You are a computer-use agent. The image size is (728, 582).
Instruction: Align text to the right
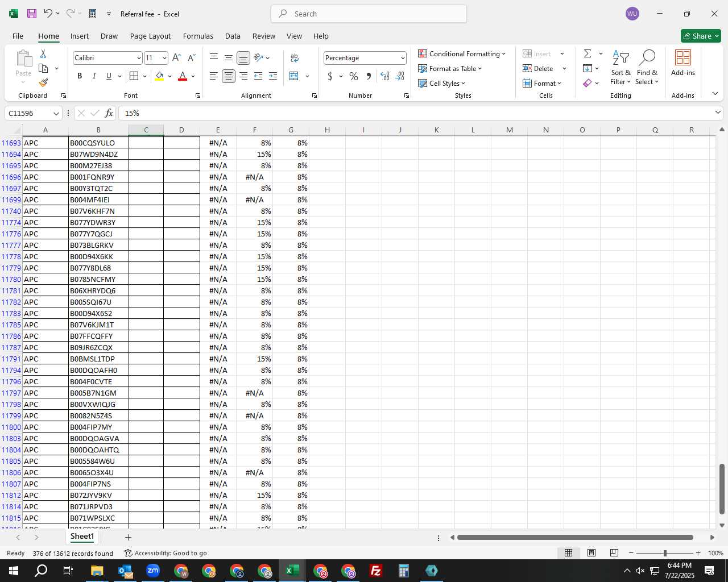pos(243,76)
